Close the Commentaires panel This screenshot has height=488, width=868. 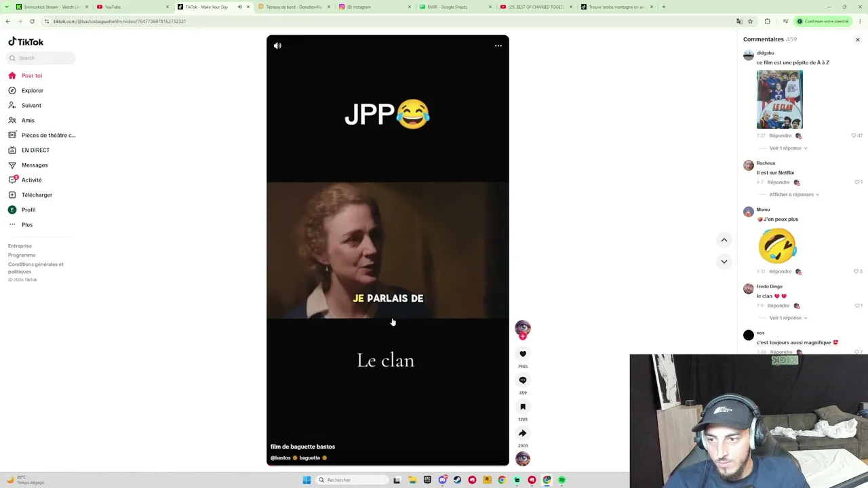[x=857, y=39]
